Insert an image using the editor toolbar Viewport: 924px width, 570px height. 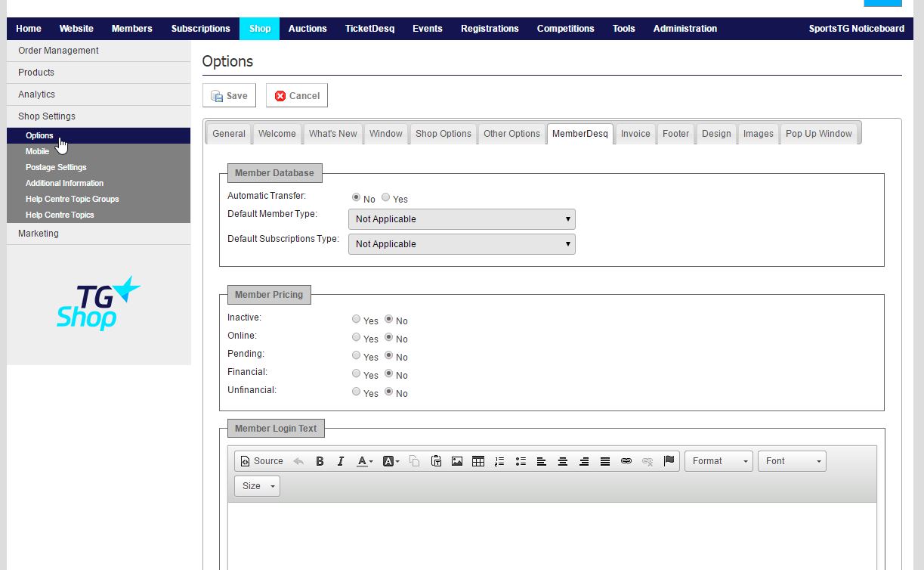pos(457,461)
